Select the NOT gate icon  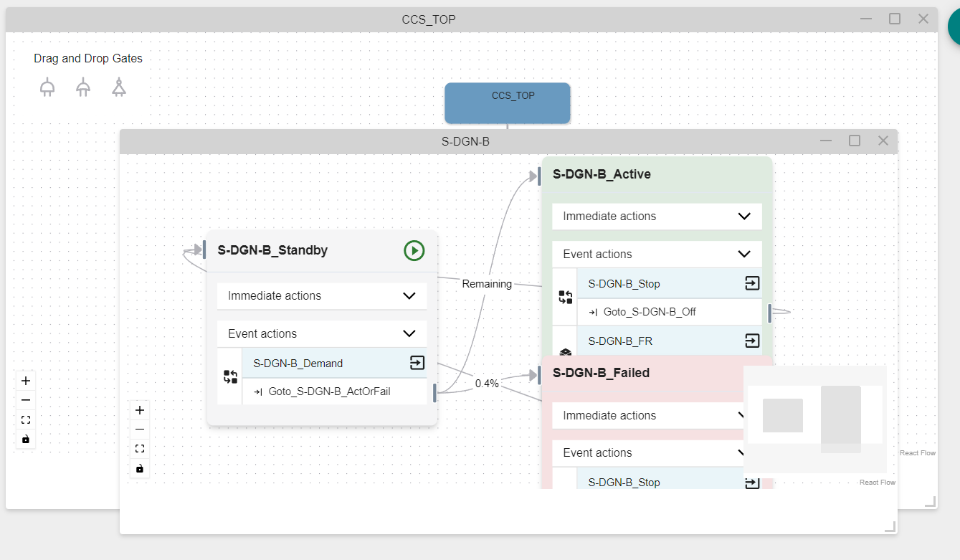tap(119, 88)
